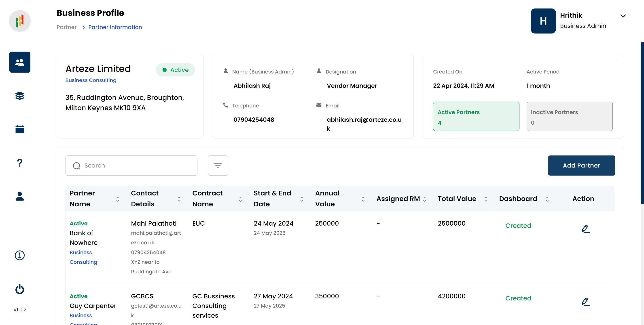The width and height of the screenshot is (644, 325).
Task: Sort by the Total Value column
Action: (x=485, y=199)
